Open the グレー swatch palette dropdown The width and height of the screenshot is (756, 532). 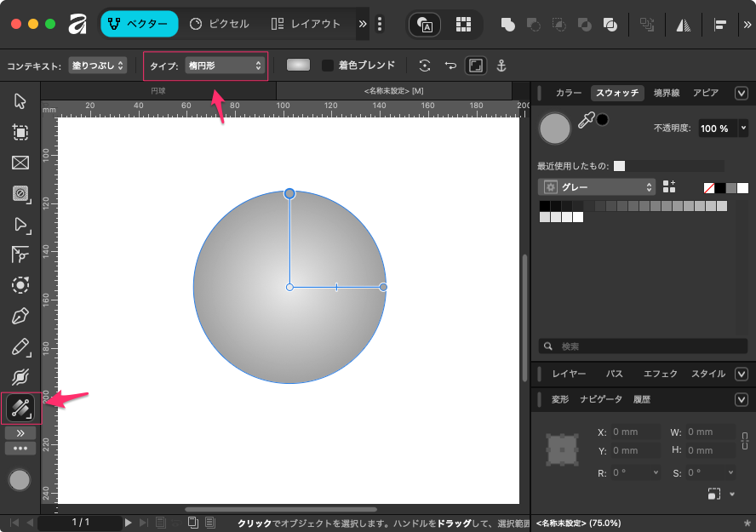click(596, 186)
